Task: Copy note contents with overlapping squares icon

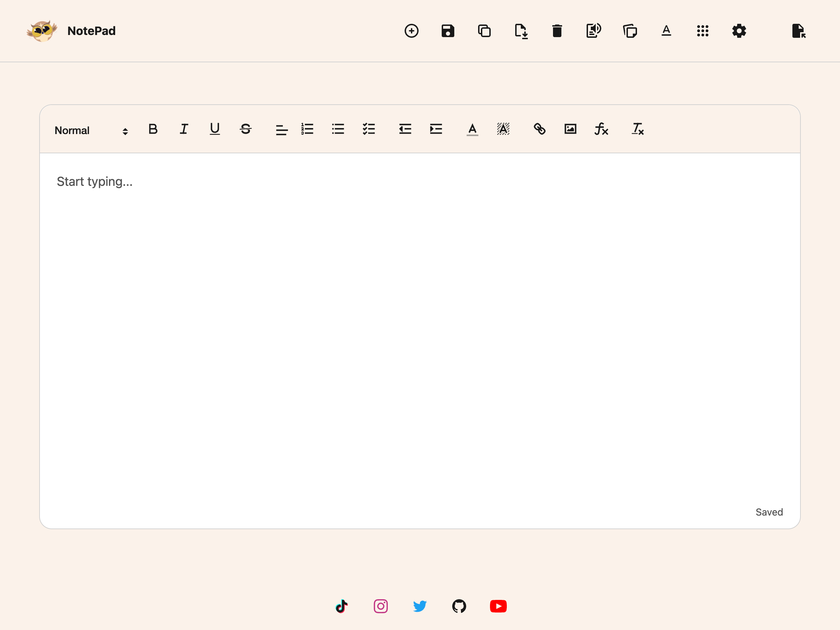Action: [x=484, y=31]
